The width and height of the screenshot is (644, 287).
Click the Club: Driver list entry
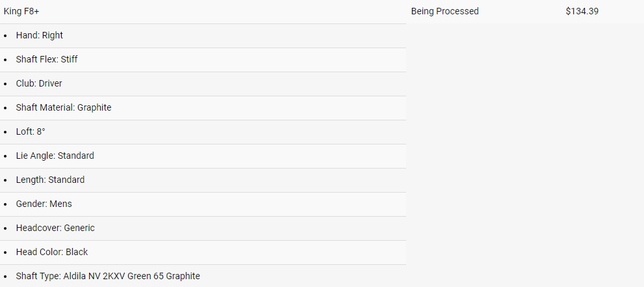(x=39, y=83)
